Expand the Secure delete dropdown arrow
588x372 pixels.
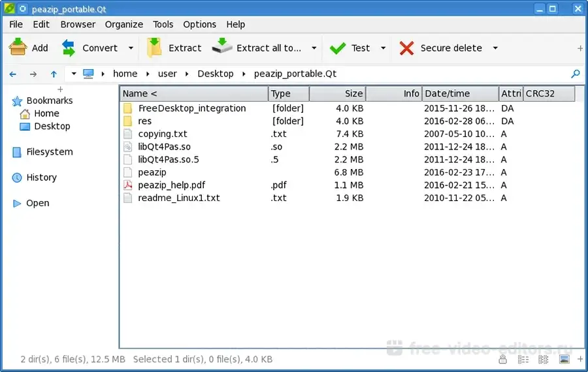(495, 48)
